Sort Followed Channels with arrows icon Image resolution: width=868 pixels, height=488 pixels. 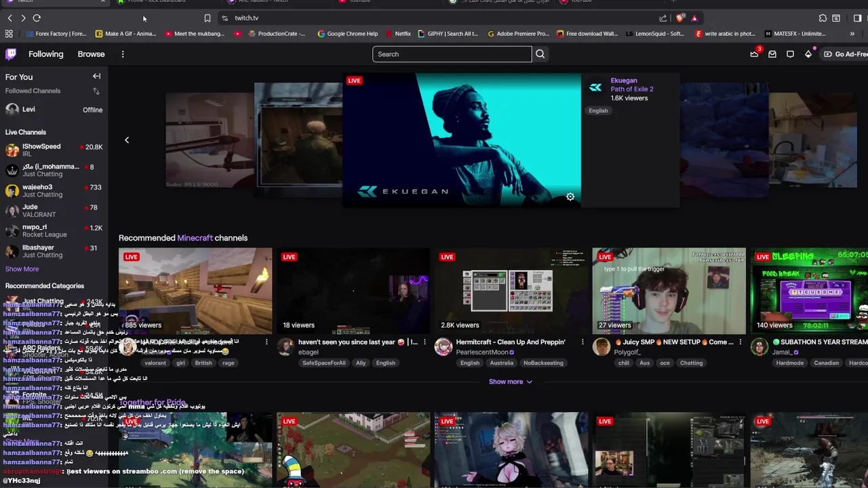point(96,91)
